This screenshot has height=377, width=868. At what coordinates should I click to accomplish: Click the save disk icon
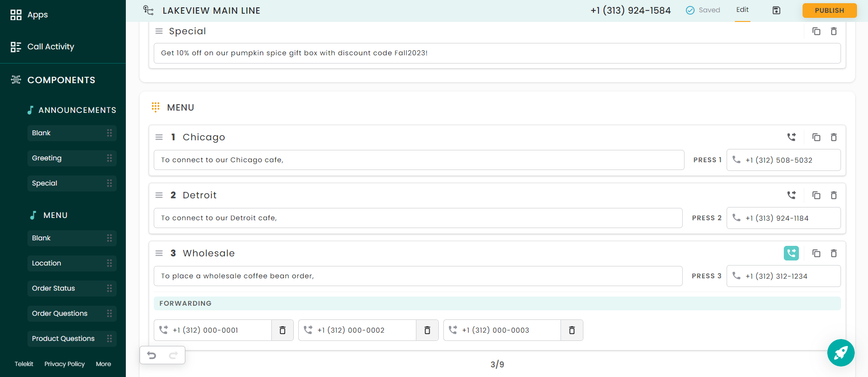coord(776,11)
